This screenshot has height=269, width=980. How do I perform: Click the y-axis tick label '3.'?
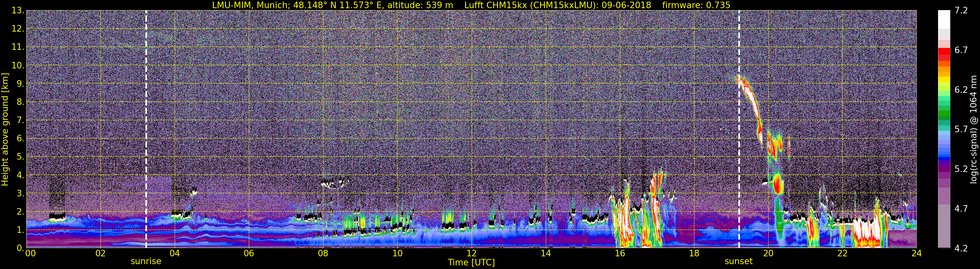[x=20, y=193]
